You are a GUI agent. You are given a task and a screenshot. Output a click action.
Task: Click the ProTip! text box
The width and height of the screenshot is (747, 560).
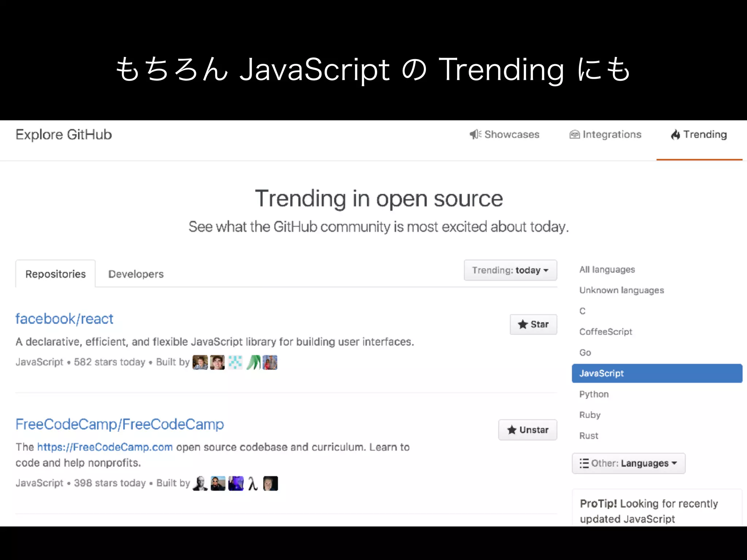pyautogui.click(x=657, y=508)
